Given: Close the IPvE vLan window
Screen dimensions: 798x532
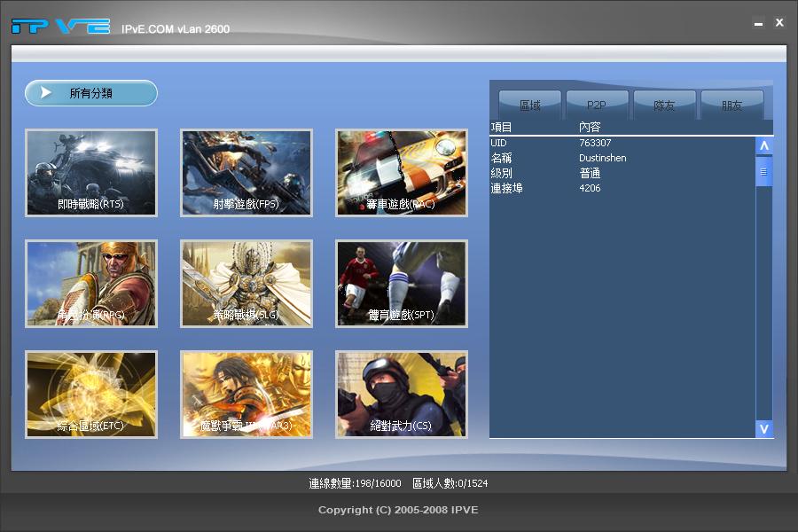Looking at the screenshot, I should click(x=779, y=22).
